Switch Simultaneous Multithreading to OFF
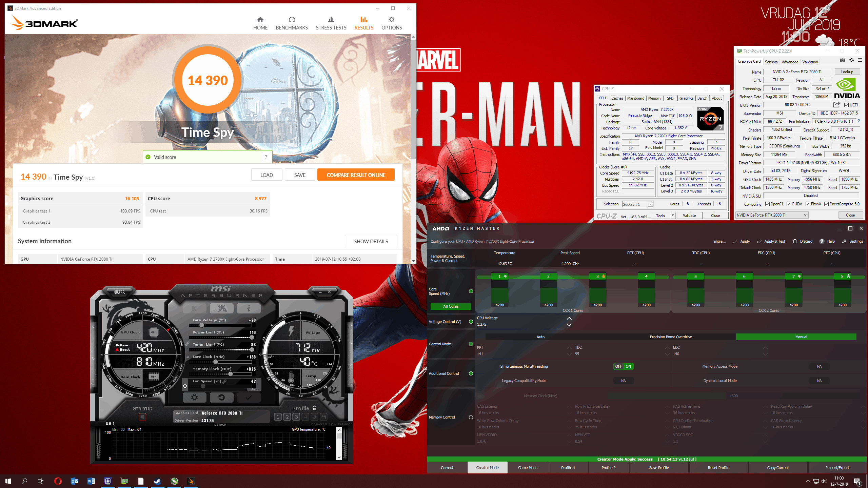Viewport: 868px width, 488px height. pyautogui.click(x=618, y=366)
